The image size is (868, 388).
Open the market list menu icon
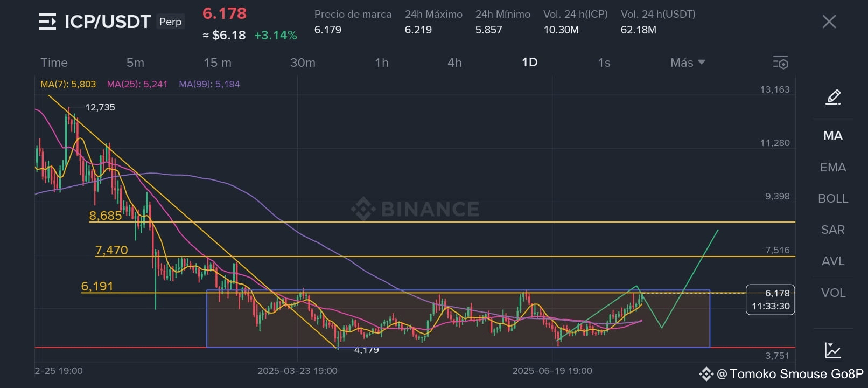pos(47,22)
